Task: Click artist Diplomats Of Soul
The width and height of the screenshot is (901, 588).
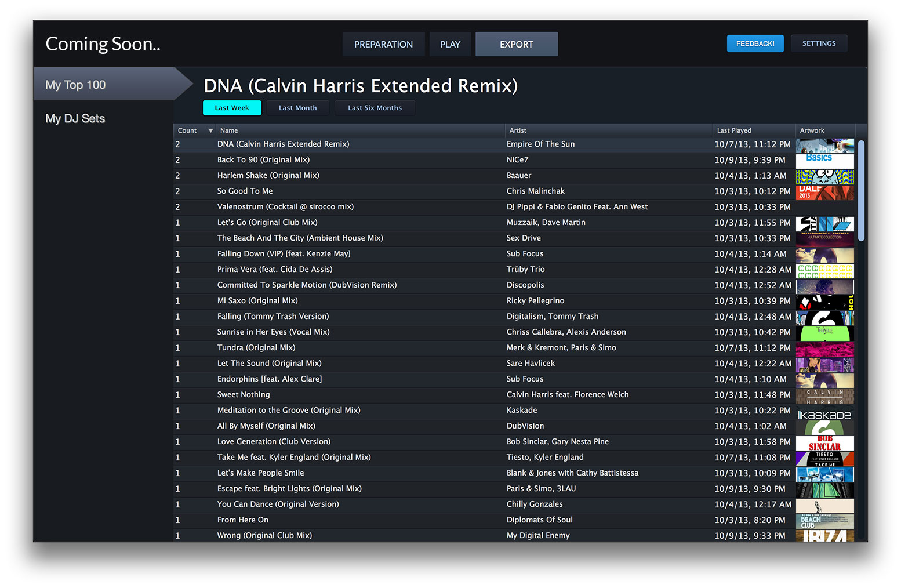Action: (x=539, y=520)
